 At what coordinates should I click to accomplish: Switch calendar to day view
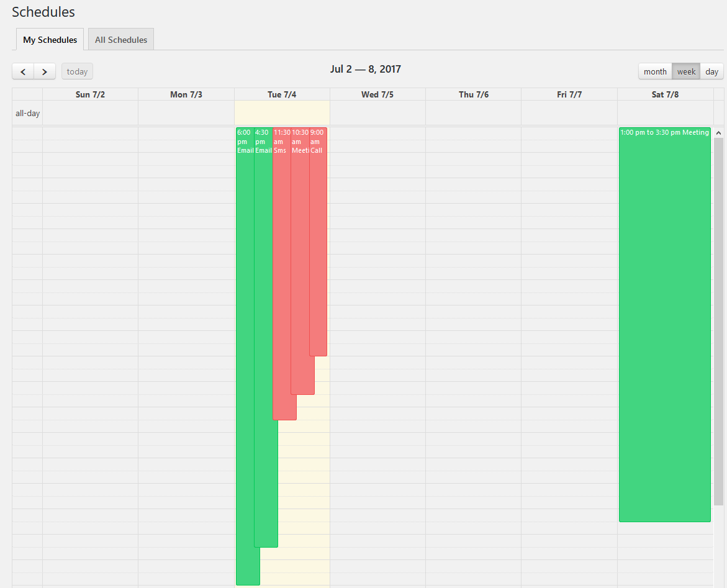(x=711, y=71)
